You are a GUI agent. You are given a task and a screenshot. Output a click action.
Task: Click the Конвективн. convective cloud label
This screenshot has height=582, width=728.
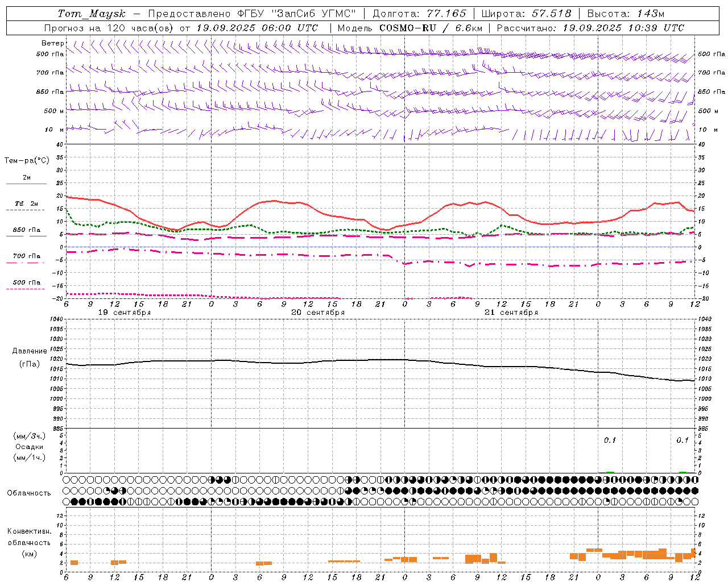tap(29, 531)
